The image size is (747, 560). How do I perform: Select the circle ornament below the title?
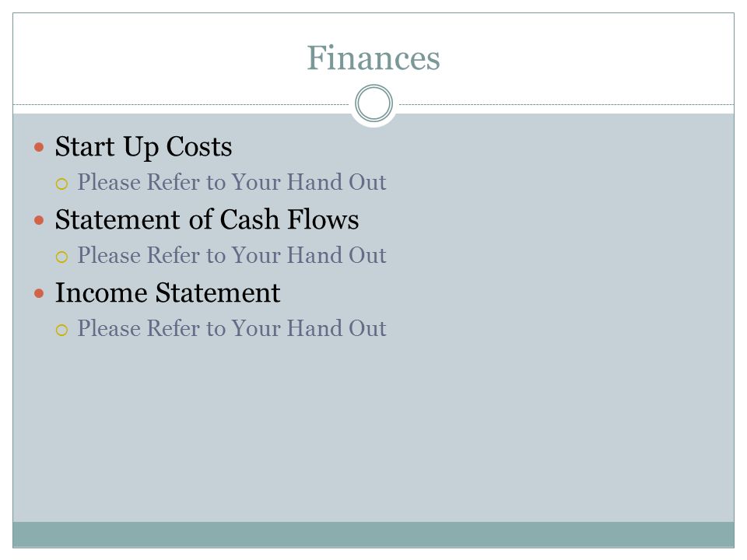(x=374, y=103)
